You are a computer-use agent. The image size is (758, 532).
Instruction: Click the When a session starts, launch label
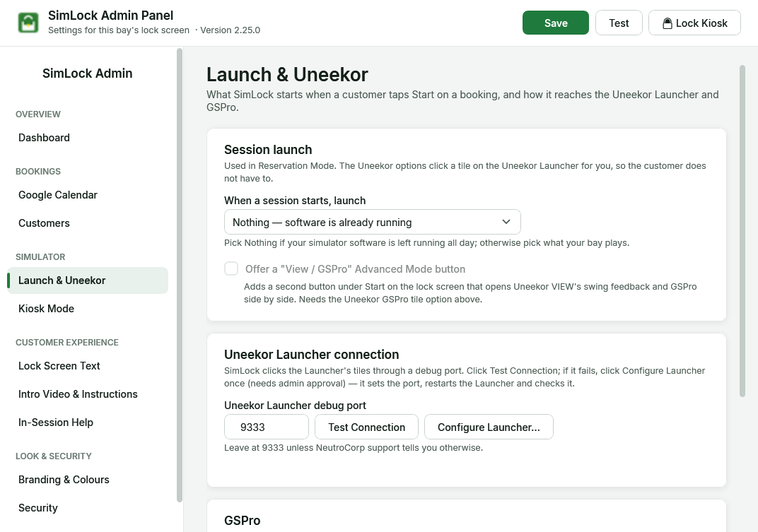point(295,201)
